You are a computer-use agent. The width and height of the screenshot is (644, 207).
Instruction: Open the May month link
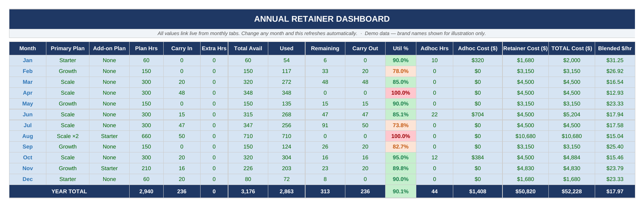[x=28, y=104]
